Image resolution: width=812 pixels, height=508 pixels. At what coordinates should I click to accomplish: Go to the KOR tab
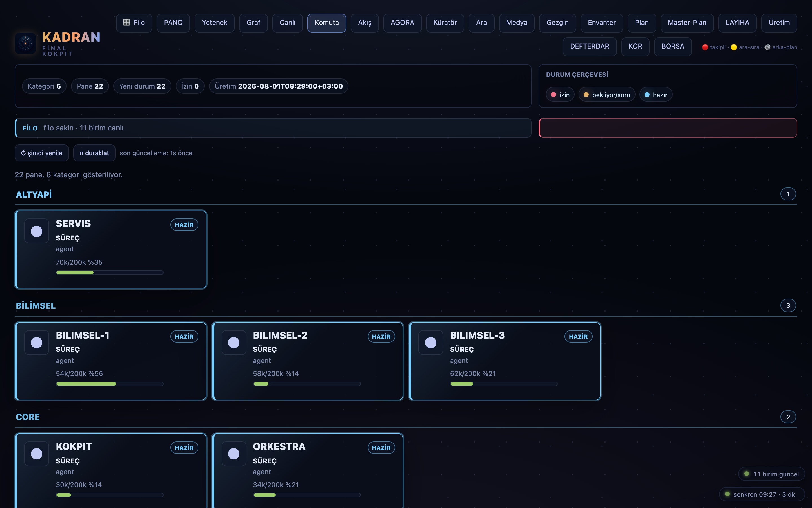coord(635,47)
